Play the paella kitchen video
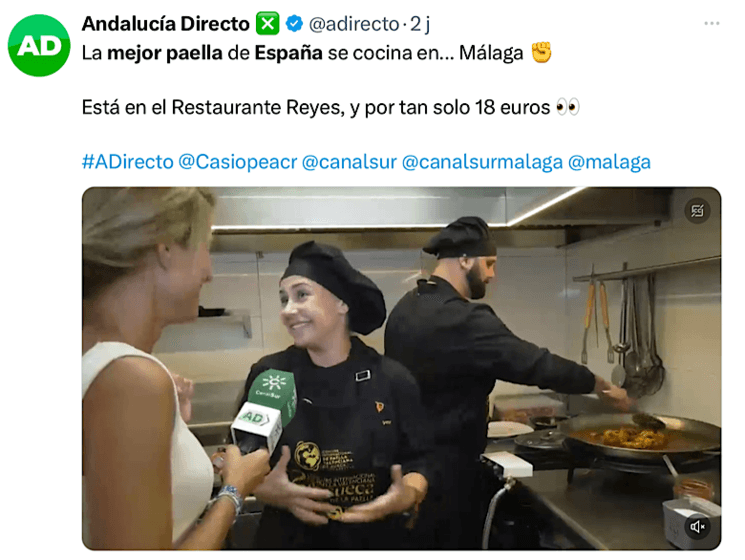Screen dimensions: 745x560 pos(401,369)
